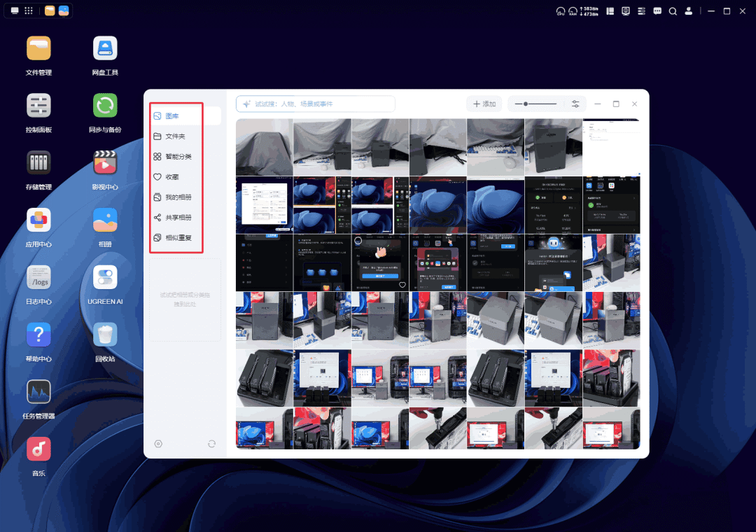Check the RAM usage gauge in top bar
Image resolution: width=756 pixels, height=532 pixels.
[573, 11]
